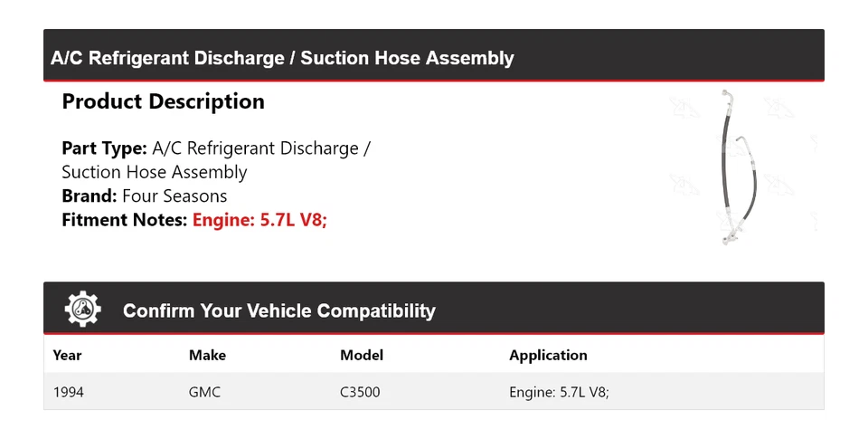Click the Year column header

click(68, 355)
